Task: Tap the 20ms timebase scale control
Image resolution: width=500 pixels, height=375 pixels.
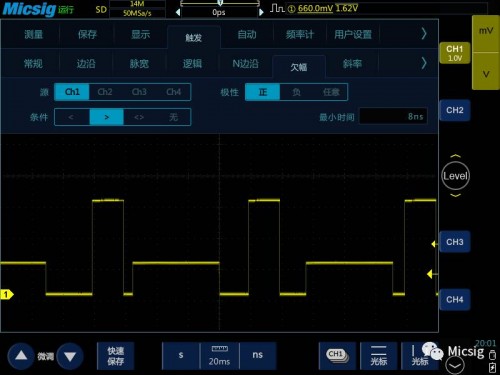Action: (219, 356)
